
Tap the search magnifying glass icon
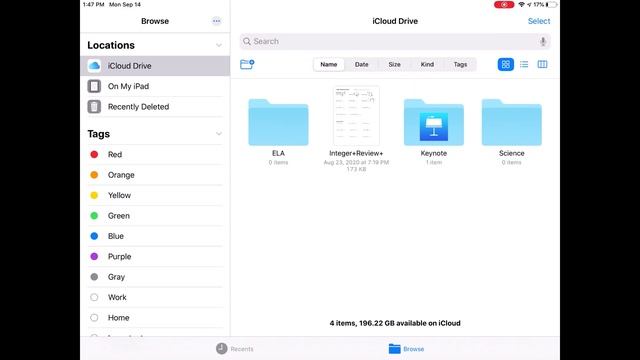pyautogui.click(x=247, y=41)
